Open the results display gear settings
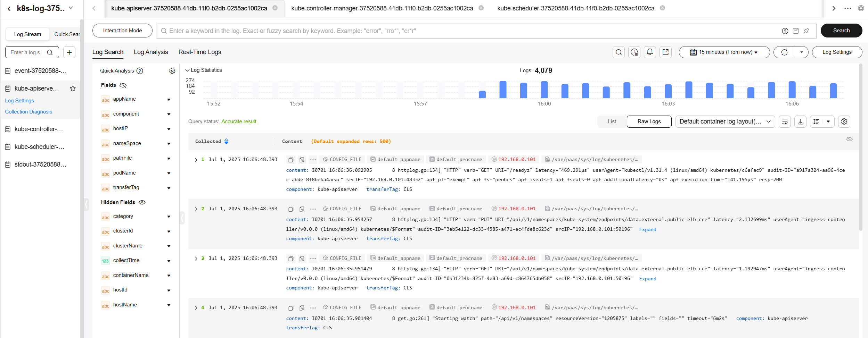The width and height of the screenshot is (868, 338). (x=844, y=121)
